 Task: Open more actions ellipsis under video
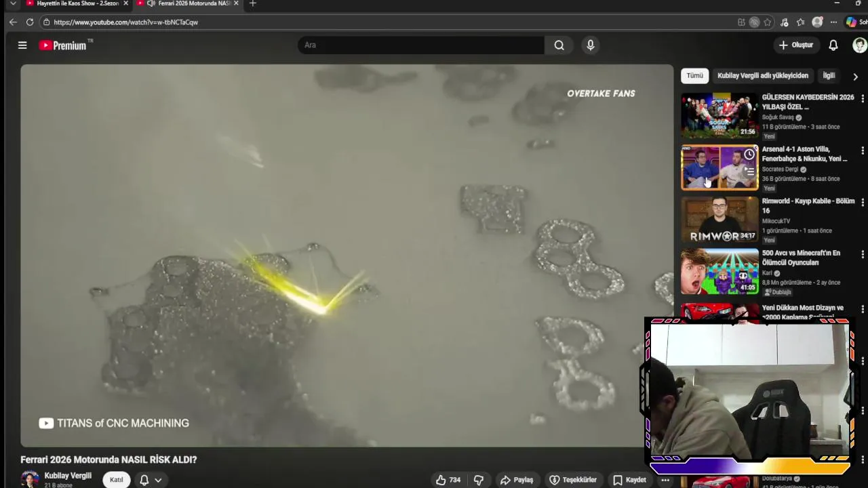tap(665, 480)
